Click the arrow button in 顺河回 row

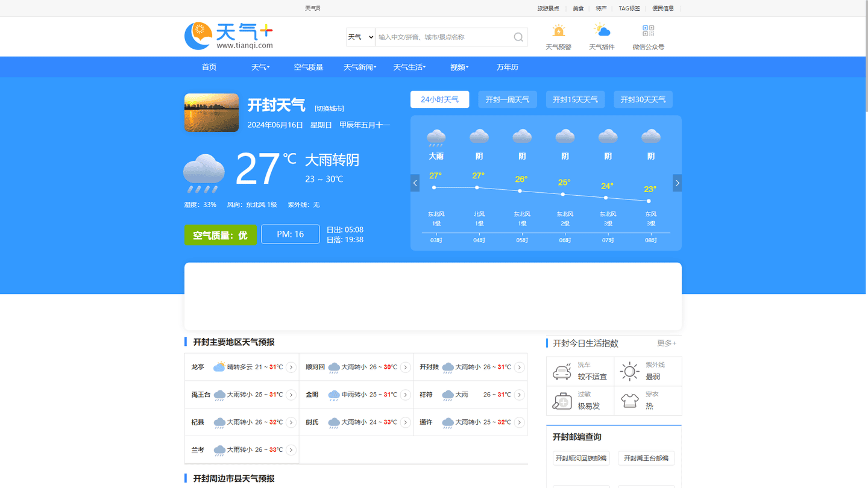[x=406, y=367]
